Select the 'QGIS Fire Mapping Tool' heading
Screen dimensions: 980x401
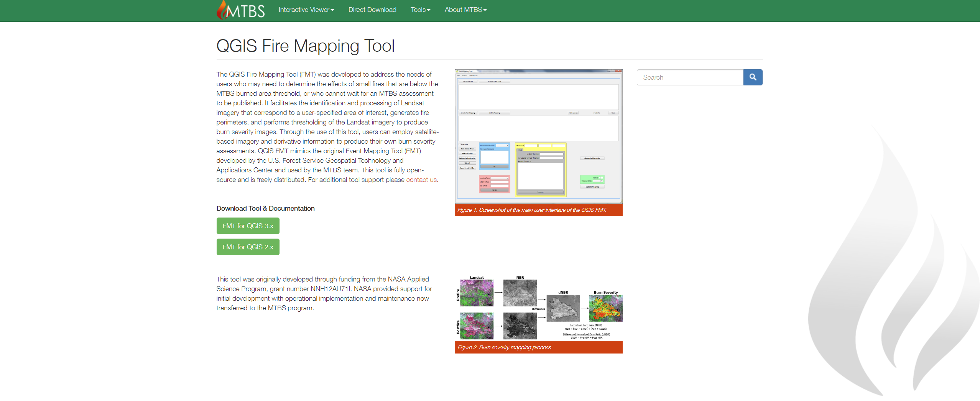[x=305, y=46]
